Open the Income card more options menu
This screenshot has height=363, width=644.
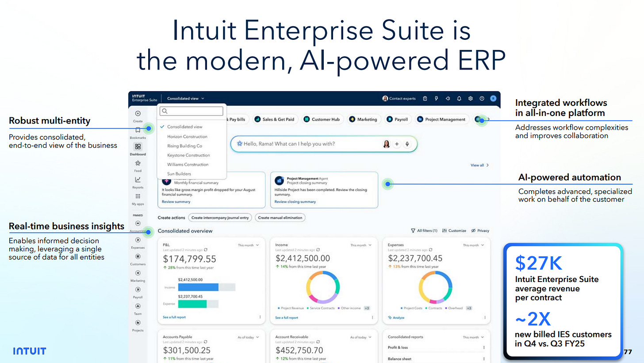[x=372, y=317]
